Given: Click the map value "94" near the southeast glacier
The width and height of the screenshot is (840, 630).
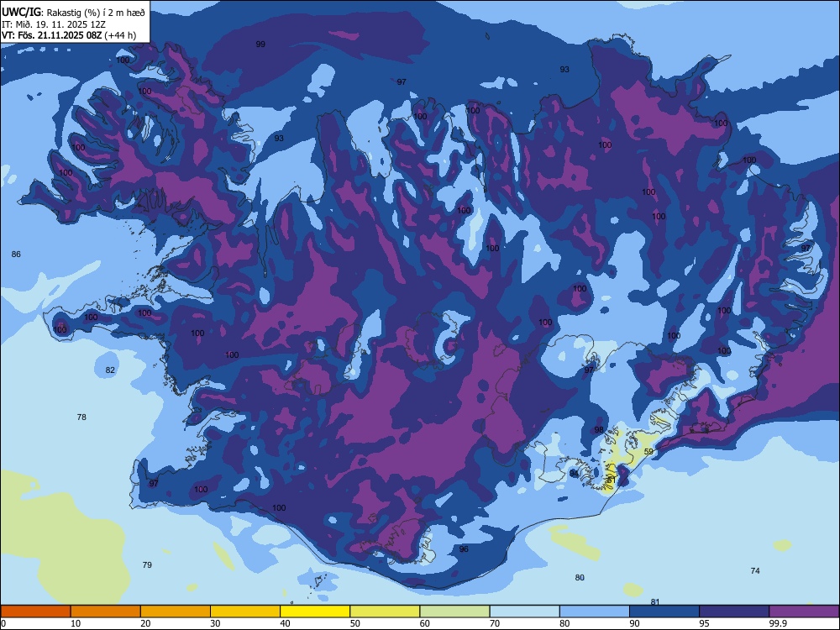Looking at the screenshot, I should [575, 474].
